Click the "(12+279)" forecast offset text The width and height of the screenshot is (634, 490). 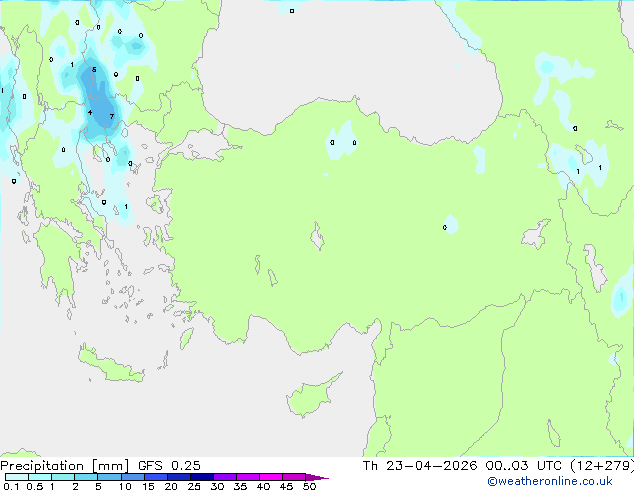pos(602,466)
